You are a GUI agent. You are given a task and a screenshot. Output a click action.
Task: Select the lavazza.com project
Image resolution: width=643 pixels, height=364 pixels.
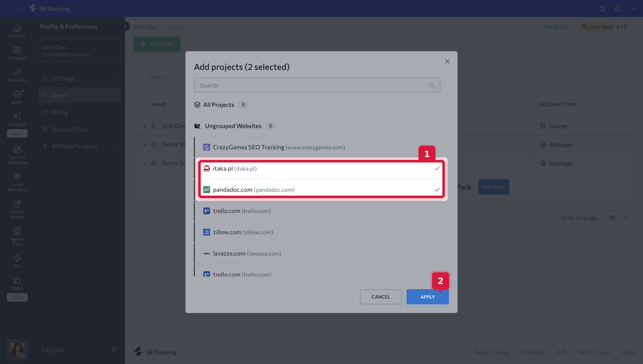(317, 253)
